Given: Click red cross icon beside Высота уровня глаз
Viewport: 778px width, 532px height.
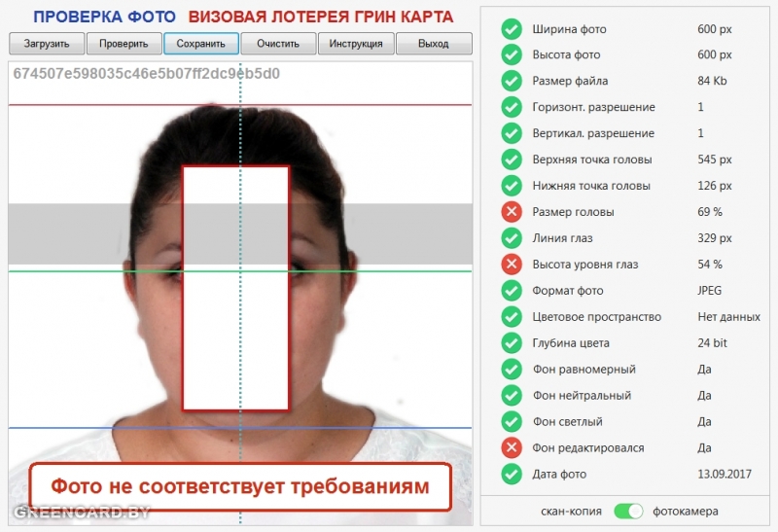Looking at the screenshot, I should 512,265.
